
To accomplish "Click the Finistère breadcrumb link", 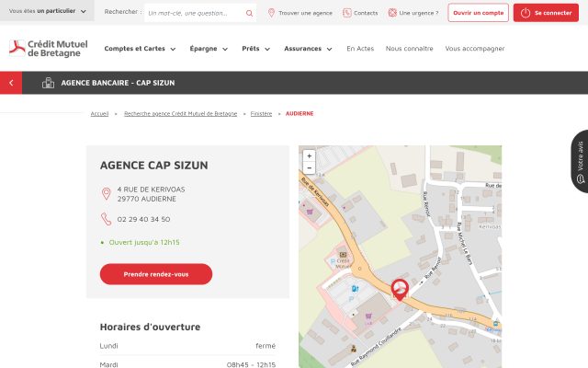I will 261,113.
